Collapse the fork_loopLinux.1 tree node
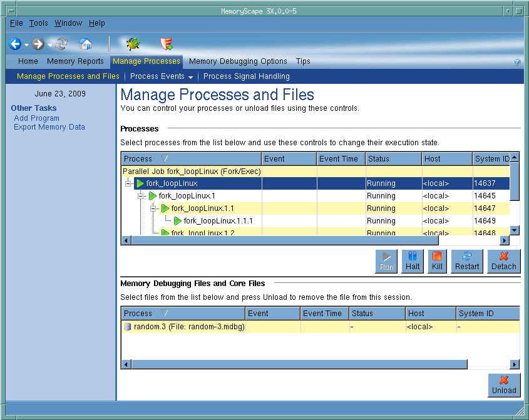Screen dimensions: 529x420 coord(141,196)
